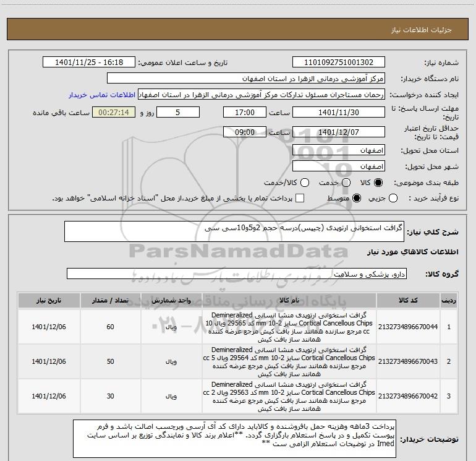Click the remaining days field showing 5
Viewport: 476px width, 461px height.
[178, 112]
